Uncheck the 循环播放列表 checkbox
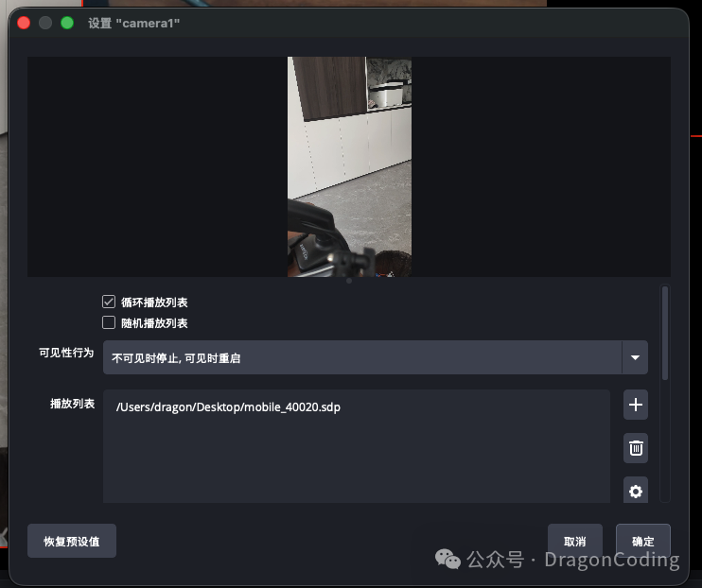 109,302
